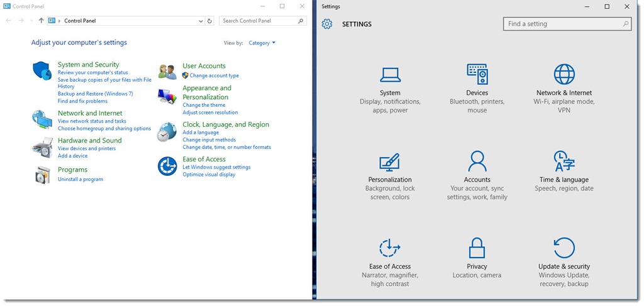Viewport: 644px width, 306px height.
Task: Open System laptop icon in Settings
Action: [x=390, y=75]
